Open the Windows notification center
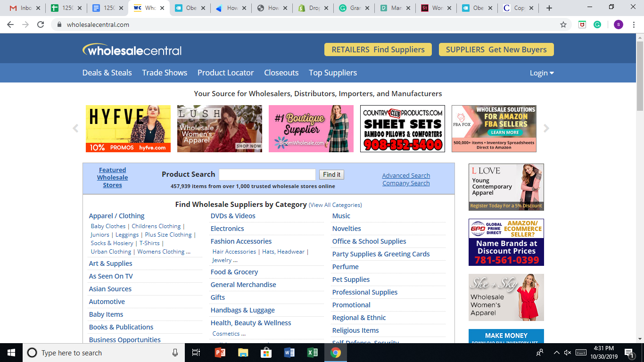The width and height of the screenshot is (644, 362). pyautogui.click(x=628, y=353)
